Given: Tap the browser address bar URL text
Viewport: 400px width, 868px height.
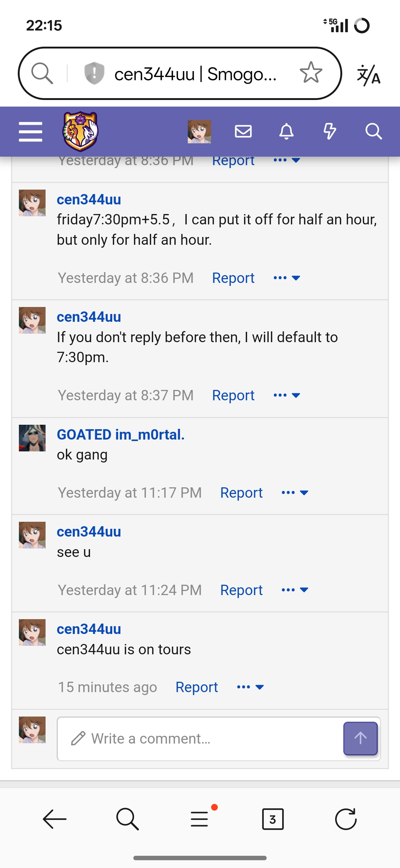Looking at the screenshot, I should (x=195, y=74).
